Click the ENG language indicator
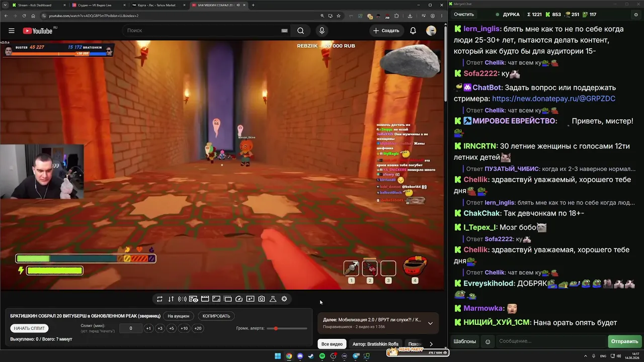The width and height of the screenshot is (644, 362). tap(603, 356)
